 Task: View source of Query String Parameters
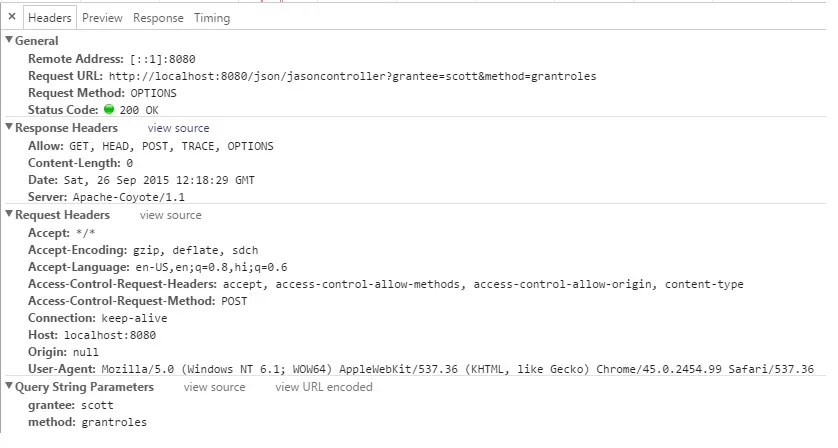coord(214,387)
